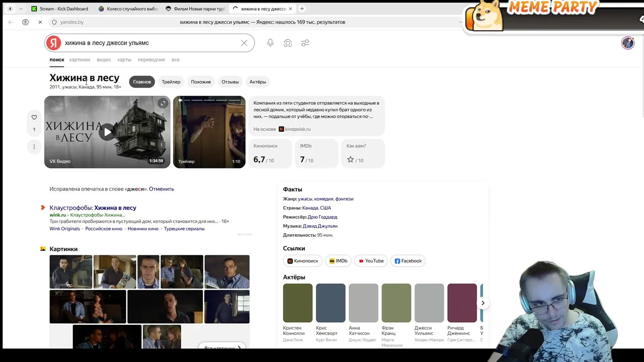644x362 pixels.
Task: Stop loading the page button
Action: pos(40,22)
